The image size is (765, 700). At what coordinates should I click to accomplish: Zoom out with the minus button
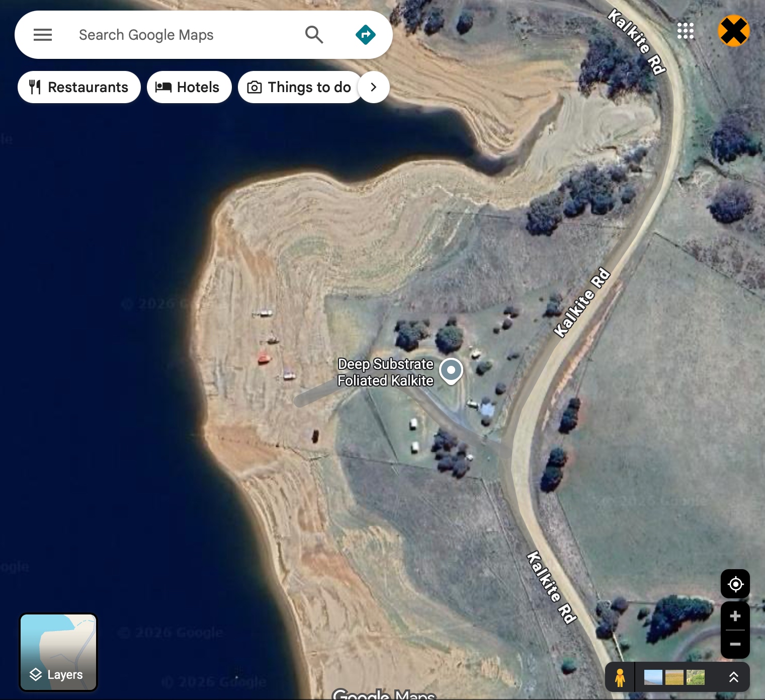(735, 644)
